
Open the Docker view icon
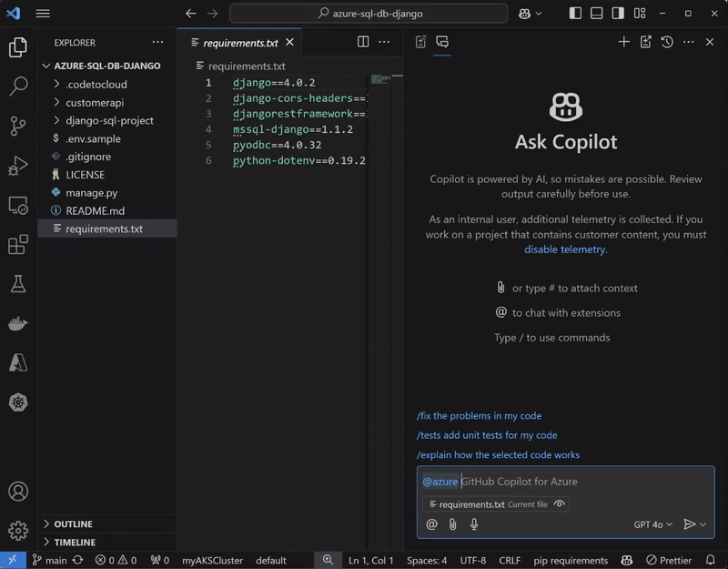tap(18, 323)
